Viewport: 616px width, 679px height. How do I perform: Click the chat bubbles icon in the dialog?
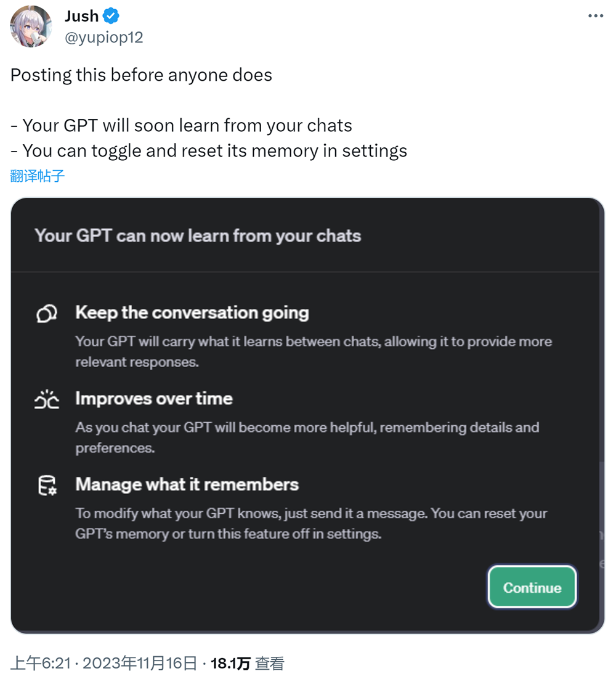pos(47,314)
